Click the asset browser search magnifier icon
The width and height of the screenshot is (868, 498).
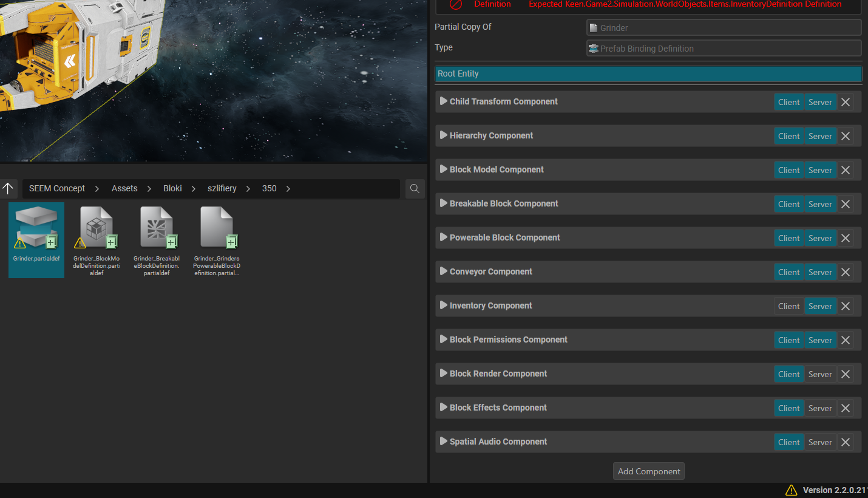(x=415, y=189)
